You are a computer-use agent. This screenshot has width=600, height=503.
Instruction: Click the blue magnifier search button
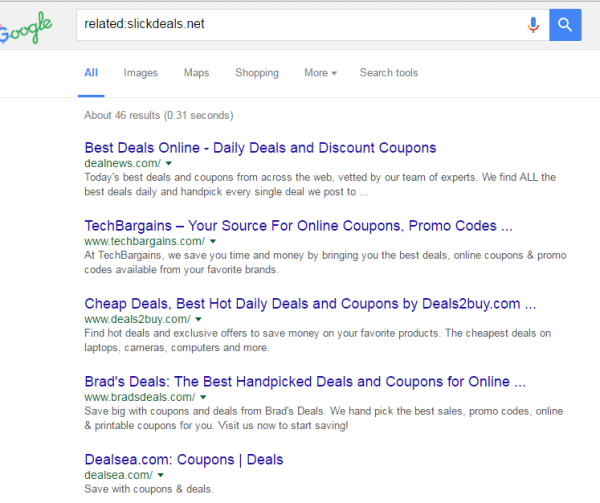coord(565,25)
